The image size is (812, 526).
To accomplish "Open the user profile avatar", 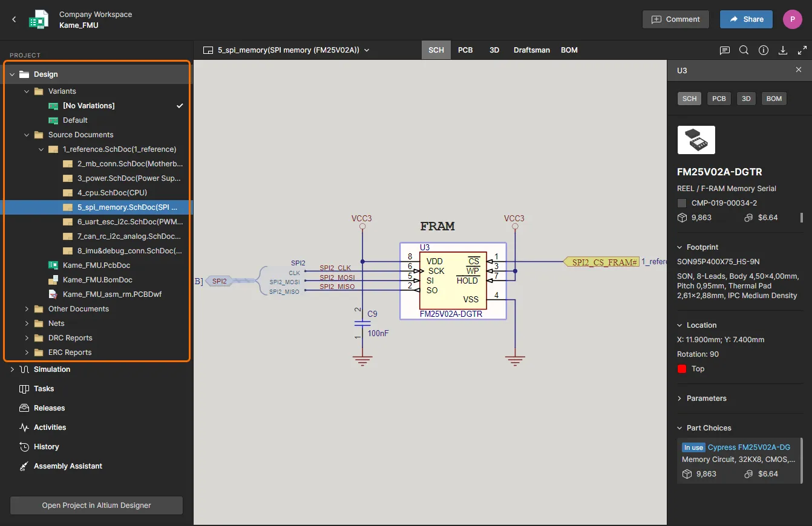I will (x=792, y=19).
